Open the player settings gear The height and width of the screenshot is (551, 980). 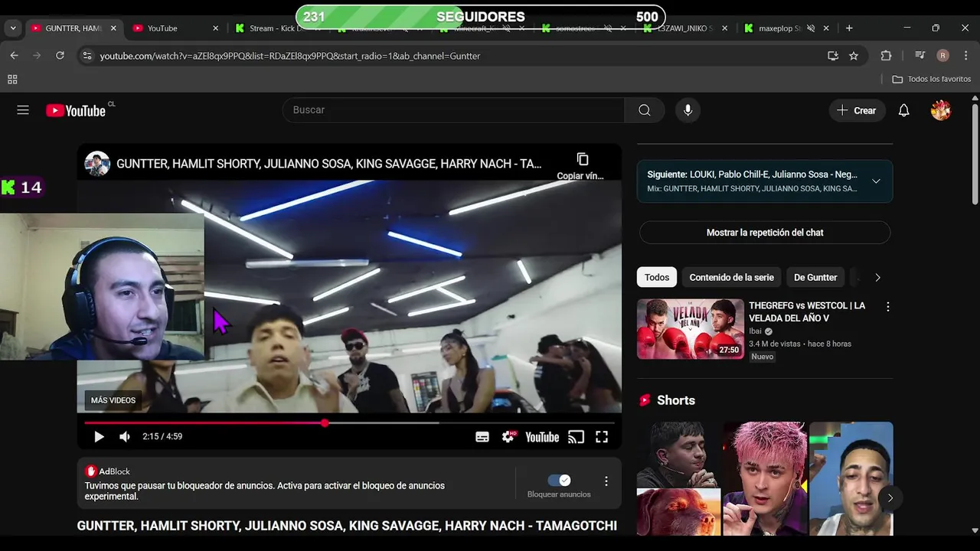pyautogui.click(x=508, y=437)
